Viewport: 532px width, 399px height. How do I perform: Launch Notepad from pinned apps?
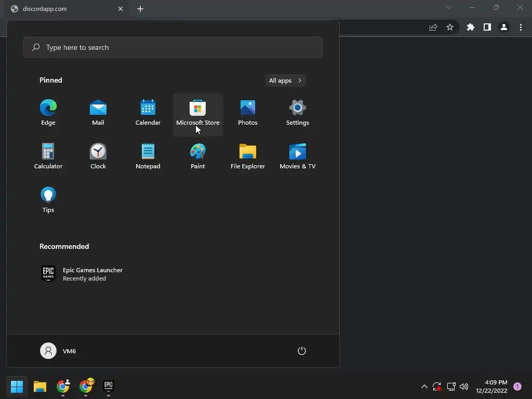point(148,156)
